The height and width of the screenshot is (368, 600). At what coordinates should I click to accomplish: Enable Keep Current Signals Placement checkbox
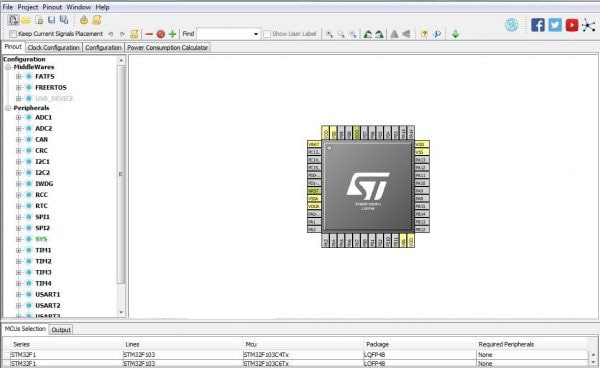pyautogui.click(x=13, y=34)
